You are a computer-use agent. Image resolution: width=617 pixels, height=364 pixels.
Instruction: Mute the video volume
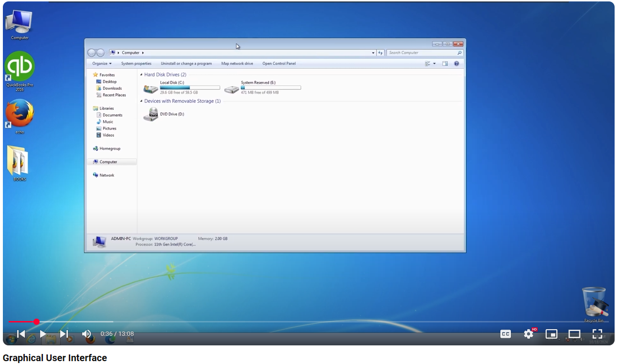87,334
